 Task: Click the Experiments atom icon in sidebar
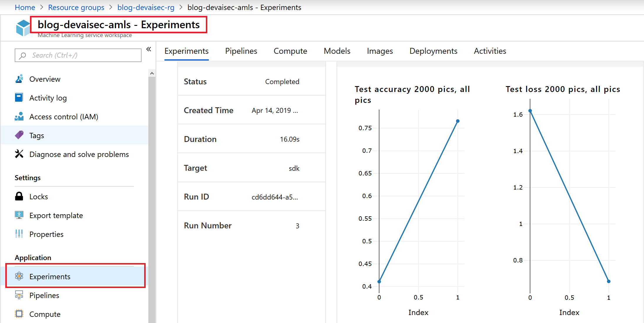(19, 276)
